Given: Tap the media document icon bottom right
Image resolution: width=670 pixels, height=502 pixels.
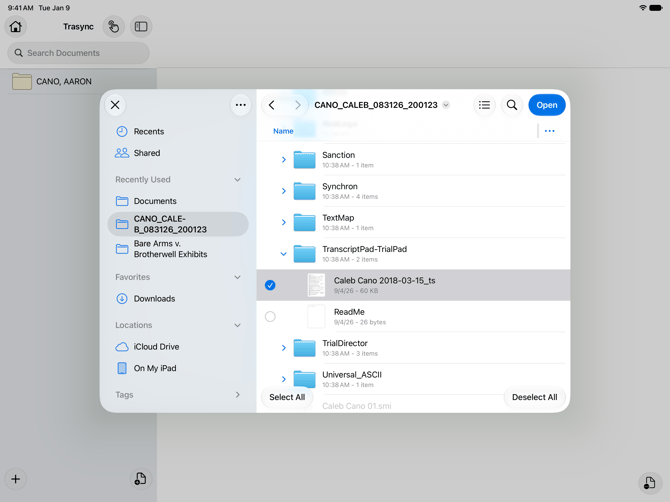Looking at the screenshot, I should click(x=649, y=483).
